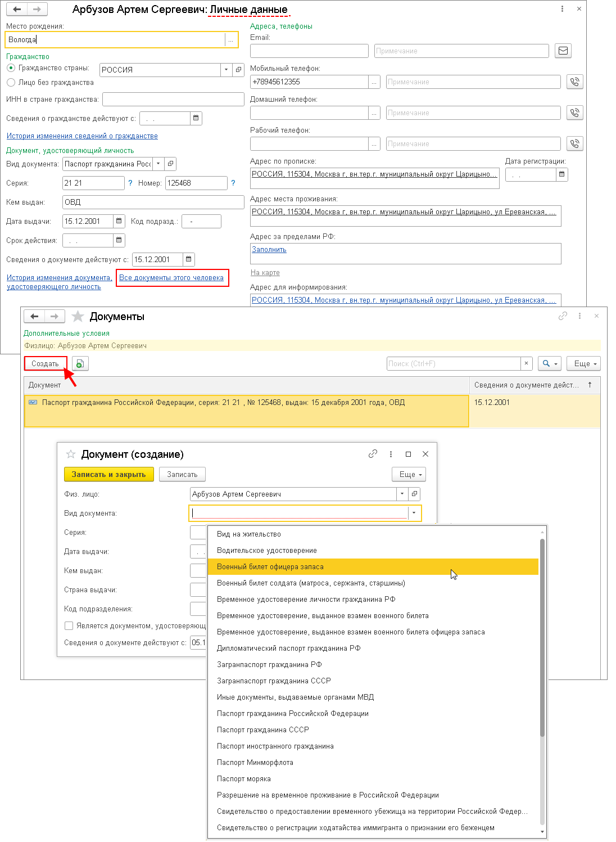Choose Водительское удостоверение from the list
The width and height of the screenshot is (616, 842).
click(x=267, y=551)
